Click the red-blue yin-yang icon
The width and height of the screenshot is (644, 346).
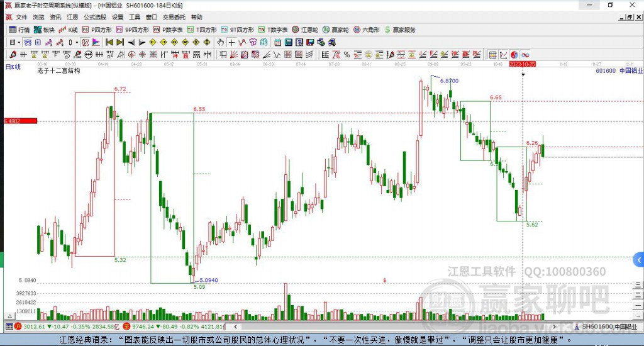(514, 55)
